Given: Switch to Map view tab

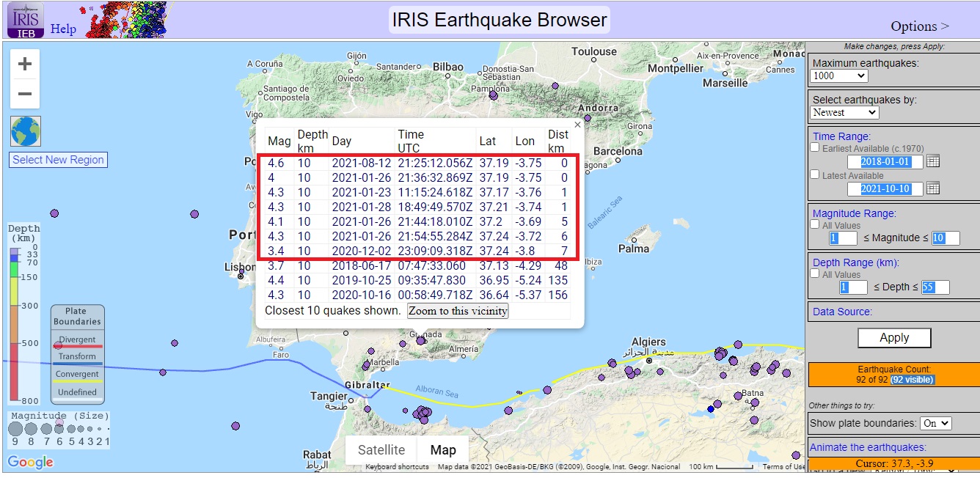Looking at the screenshot, I should click(443, 450).
